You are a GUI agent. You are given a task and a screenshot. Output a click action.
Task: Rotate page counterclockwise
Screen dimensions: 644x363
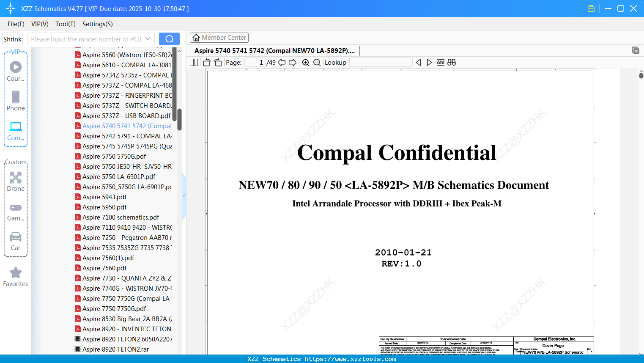[x=207, y=62]
